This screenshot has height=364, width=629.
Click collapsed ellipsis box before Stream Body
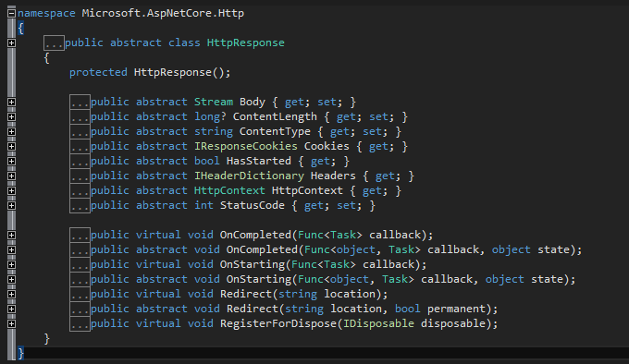click(x=80, y=103)
